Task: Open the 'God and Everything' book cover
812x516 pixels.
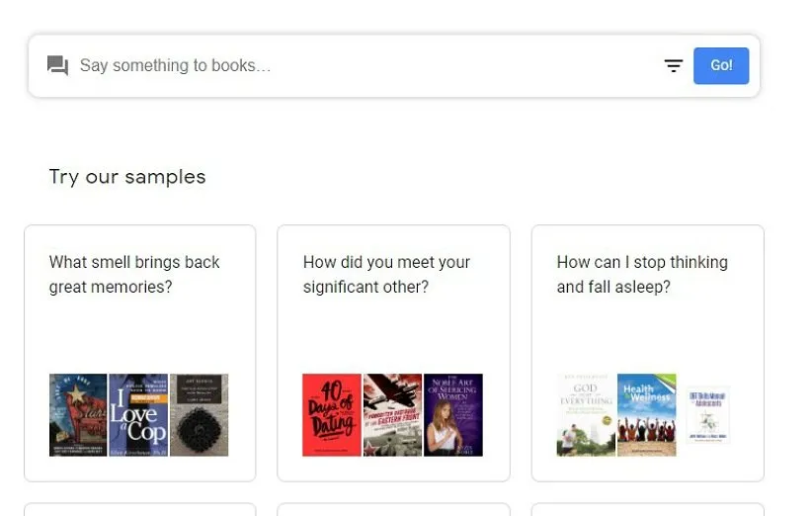Action: [x=586, y=415]
